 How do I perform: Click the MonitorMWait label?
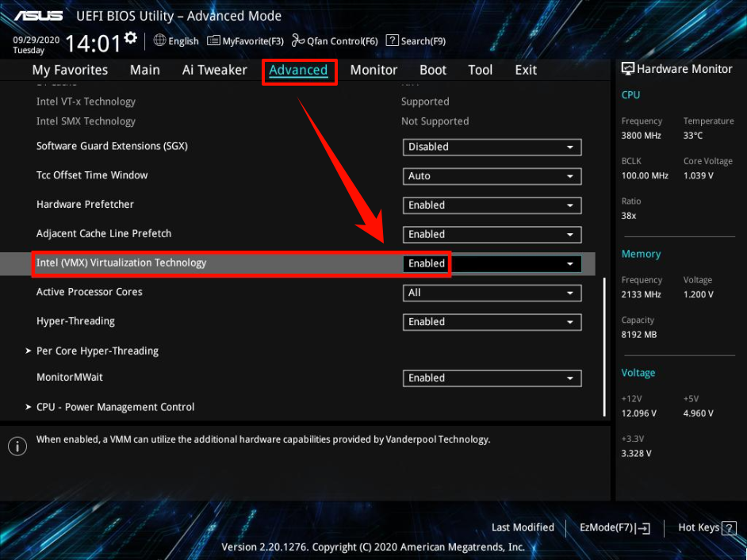70,377
